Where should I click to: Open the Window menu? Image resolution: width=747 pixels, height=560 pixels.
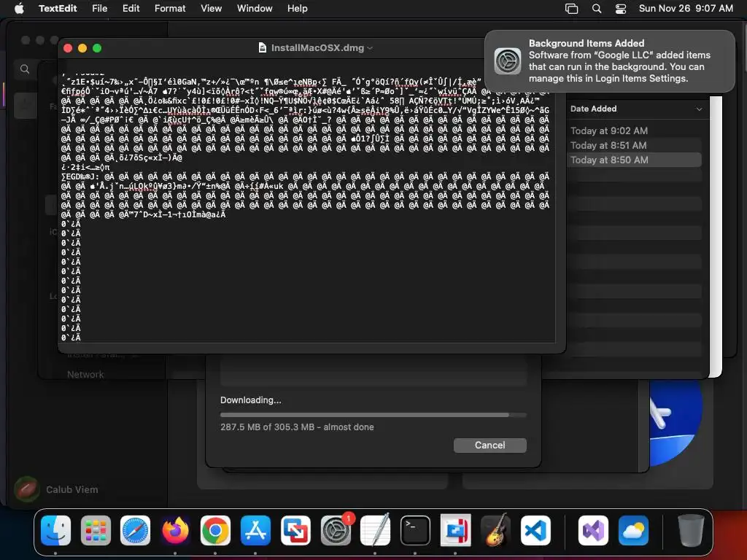[255, 8]
